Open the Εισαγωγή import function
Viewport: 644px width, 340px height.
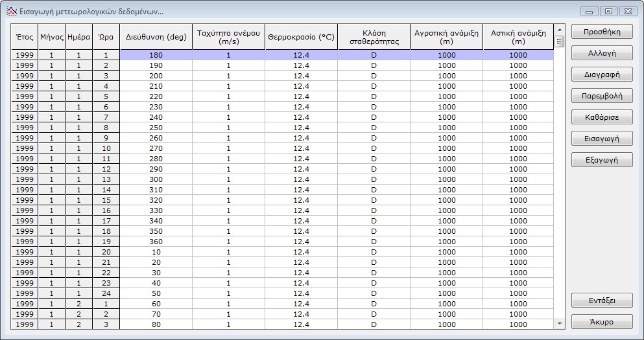pos(601,139)
